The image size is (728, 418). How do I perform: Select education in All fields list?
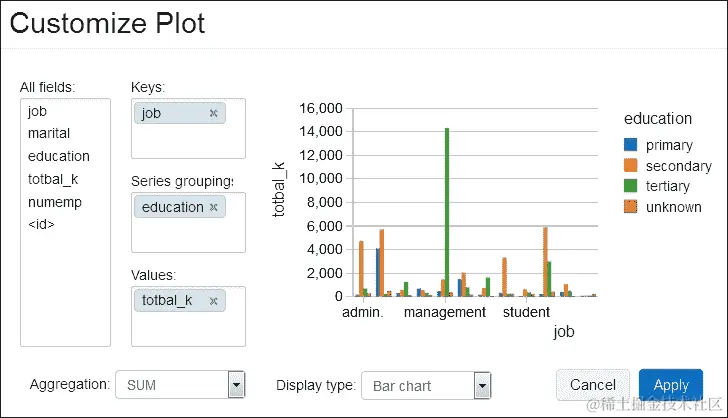click(x=58, y=156)
